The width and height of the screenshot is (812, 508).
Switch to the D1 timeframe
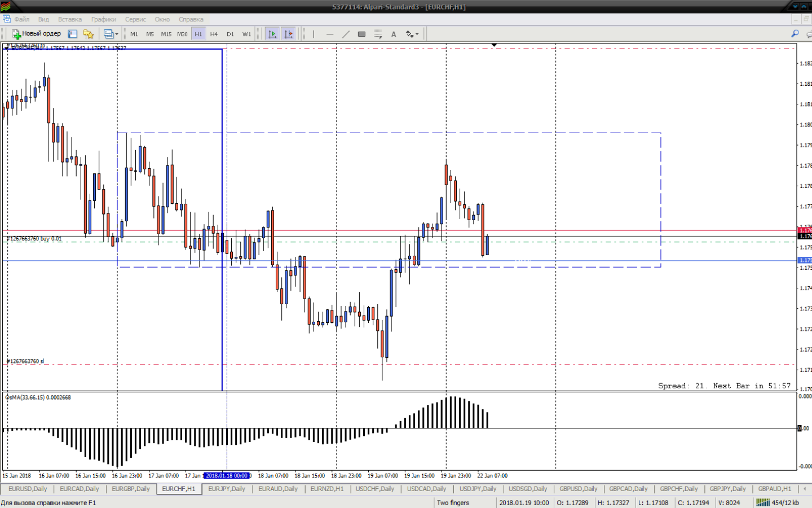pos(230,34)
